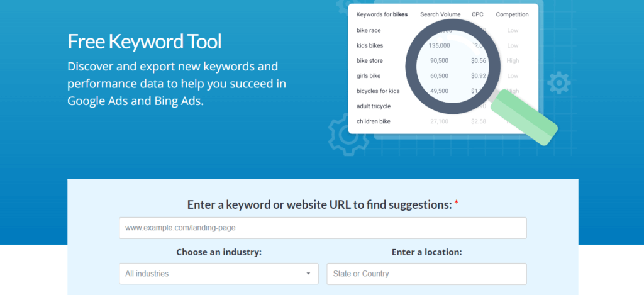Viewport: 644px width, 295px height.
Task: Click the magnifying glass lens illustration
Action: (x=452, y=68)
